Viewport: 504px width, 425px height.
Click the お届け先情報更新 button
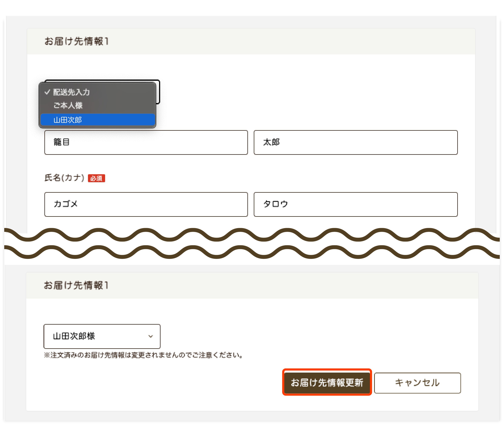(327, 383)
